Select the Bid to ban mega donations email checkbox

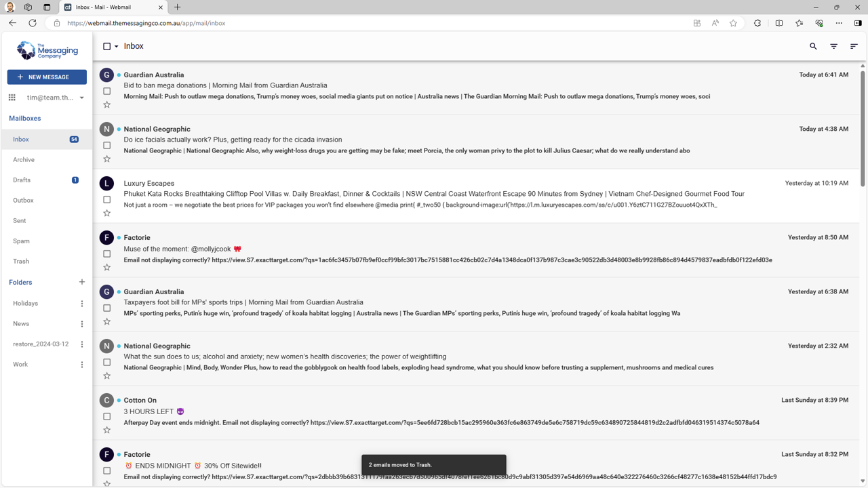coord(106,91)
